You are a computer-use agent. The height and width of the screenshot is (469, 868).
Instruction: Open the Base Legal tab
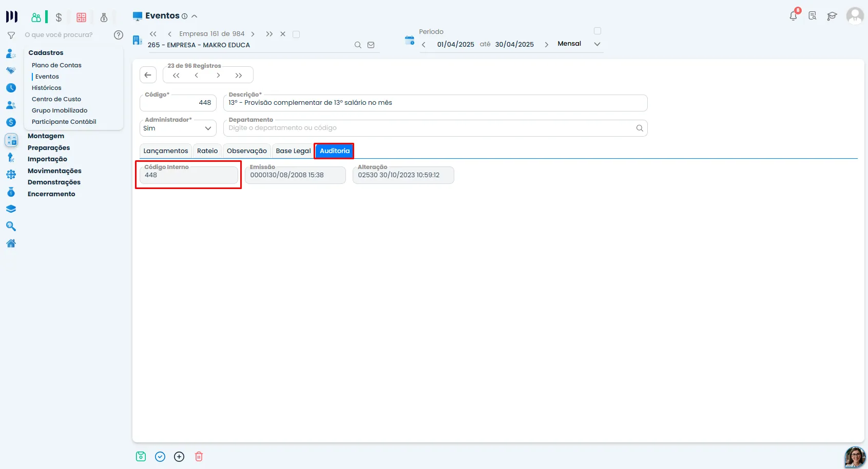click(293, 151)
